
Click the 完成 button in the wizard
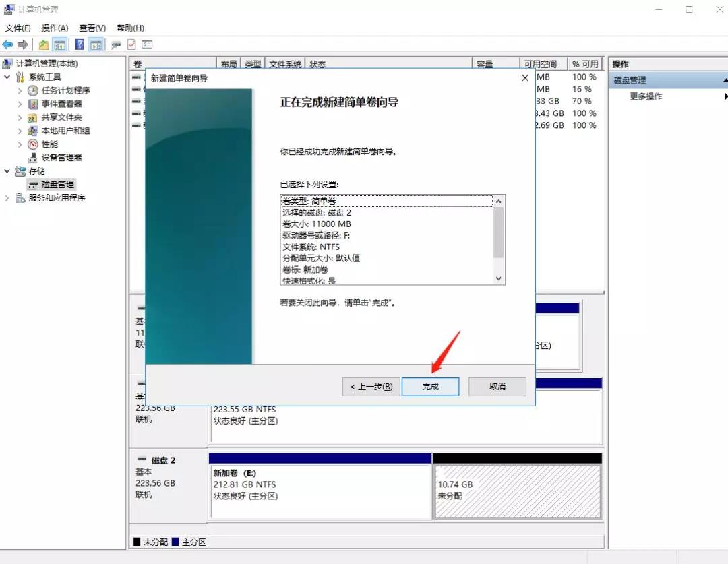430,386
